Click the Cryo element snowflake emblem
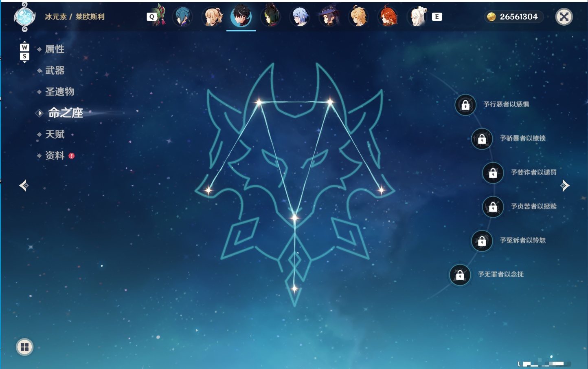 25,17
